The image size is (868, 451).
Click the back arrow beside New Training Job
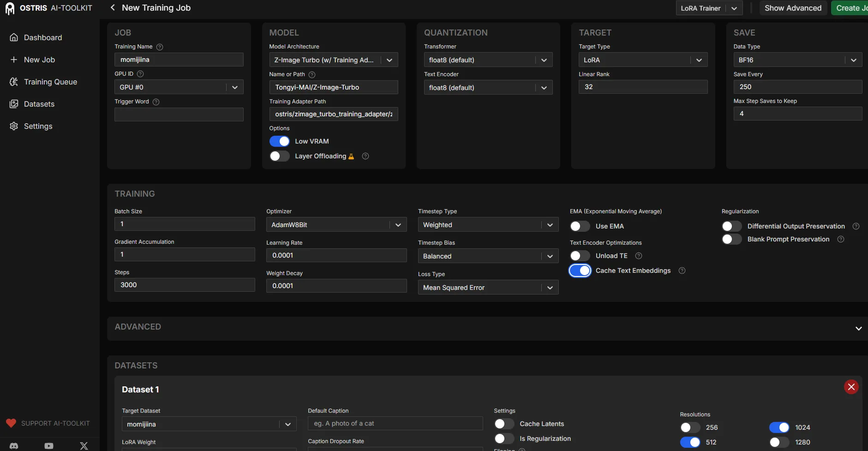coord(113,8)
